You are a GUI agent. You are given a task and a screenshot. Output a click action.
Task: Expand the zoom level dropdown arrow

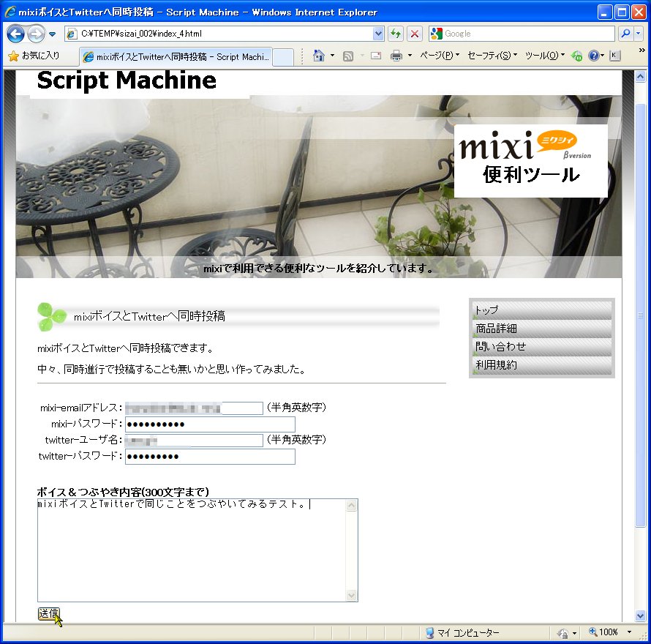click(x=629, y=632)
